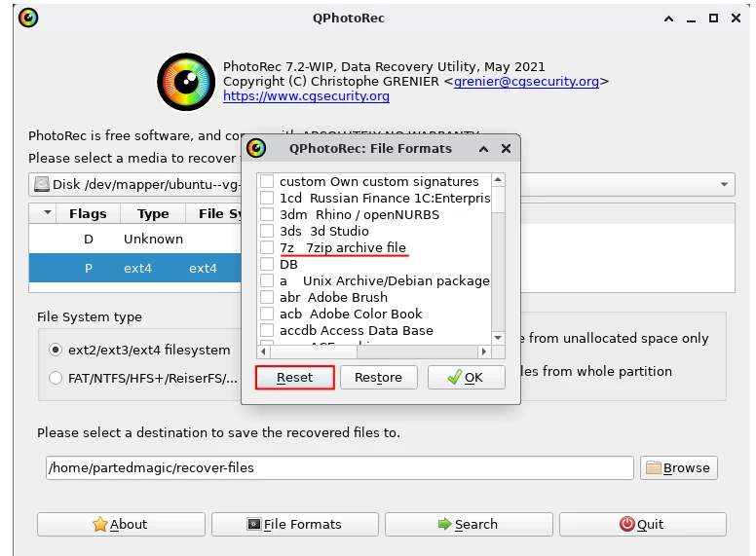Click the roll-up arrow in File Formats title bar
The width and height of the screenshot is (756, 556).
[484, 149]
